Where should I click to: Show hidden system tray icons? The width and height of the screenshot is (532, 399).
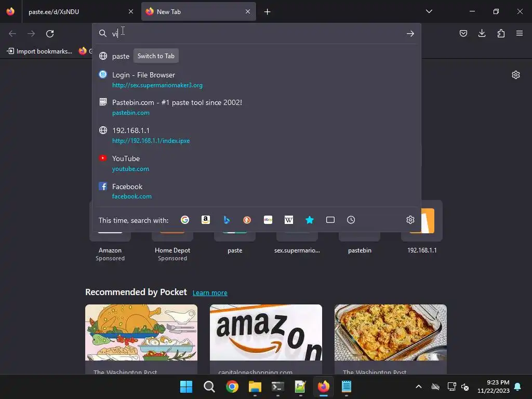pos(419,387)
